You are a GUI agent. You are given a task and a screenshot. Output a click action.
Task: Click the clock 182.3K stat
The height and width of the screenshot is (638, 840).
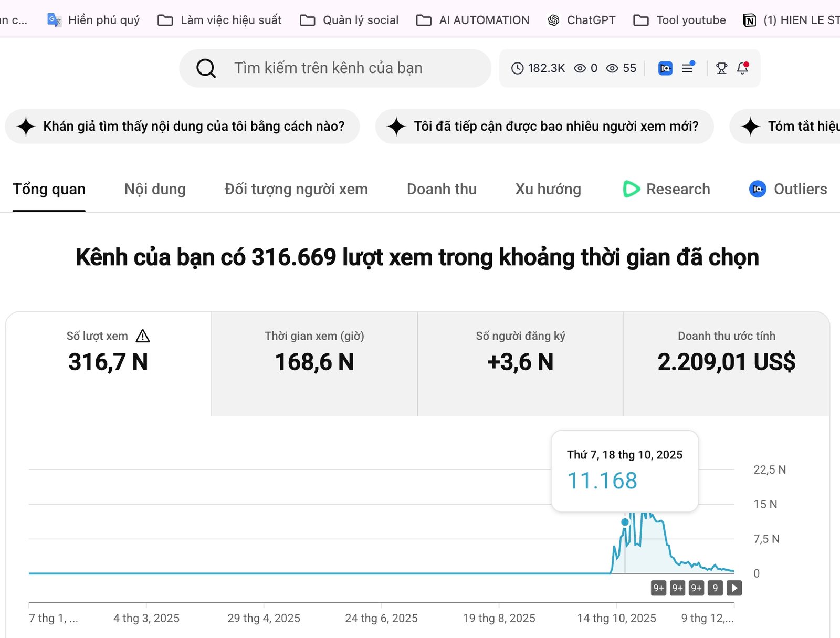538,68
